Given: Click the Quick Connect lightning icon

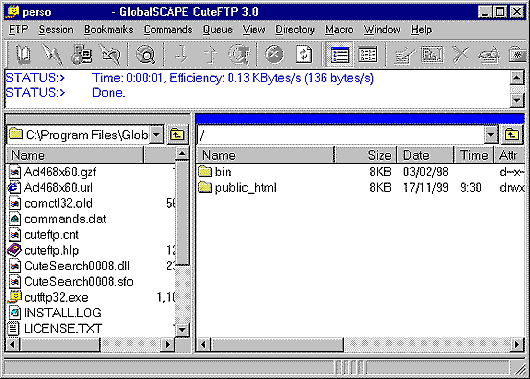Looking at the screenshot, I should [x=52, y=54].
